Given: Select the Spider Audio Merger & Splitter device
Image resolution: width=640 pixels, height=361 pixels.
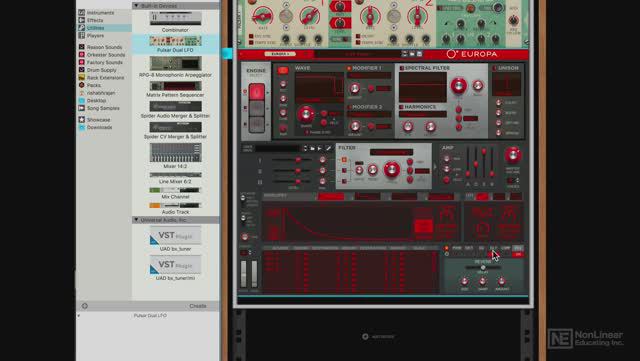Looking at the screenshot, I should click(x=175, y=110).
